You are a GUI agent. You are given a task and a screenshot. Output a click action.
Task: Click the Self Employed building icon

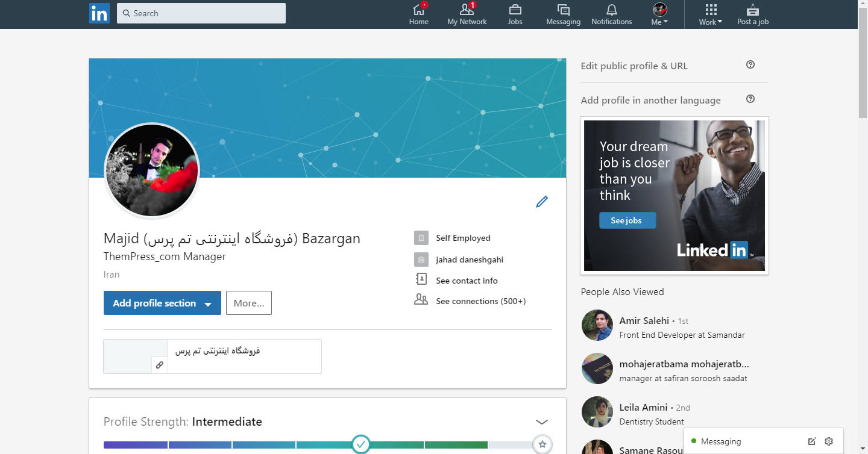(x=421, y=238)
